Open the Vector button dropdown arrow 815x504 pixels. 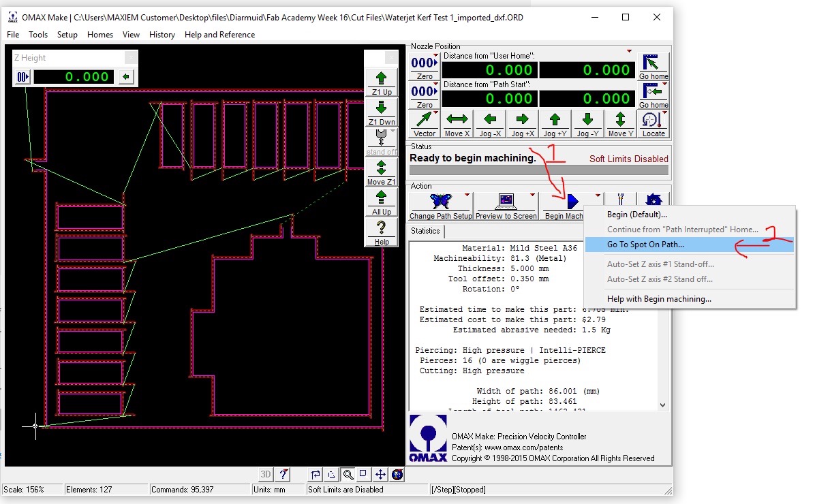pyautogui.click(x=435, y=113)
